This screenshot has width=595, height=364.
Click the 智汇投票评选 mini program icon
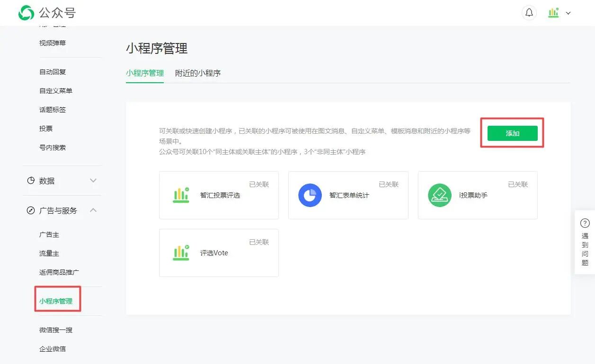tap(181, 195)
